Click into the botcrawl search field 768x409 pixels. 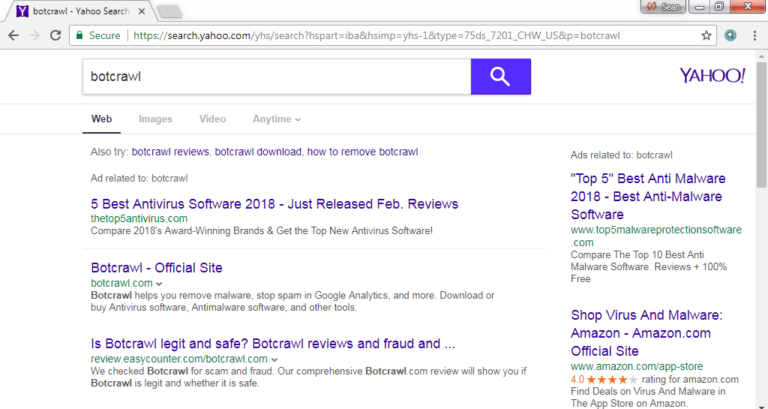(x=277, y=76)
